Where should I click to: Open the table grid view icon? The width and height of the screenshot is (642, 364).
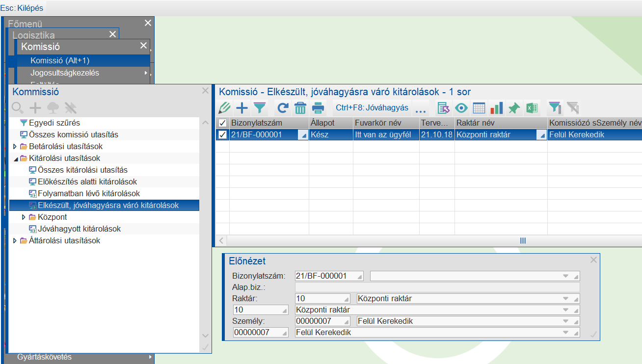click(479, 108)
